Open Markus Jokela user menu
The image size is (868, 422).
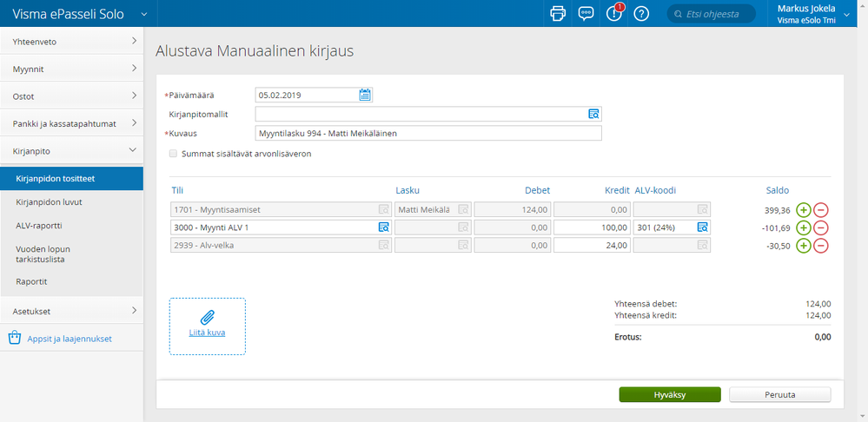click(x=847, y=14)
